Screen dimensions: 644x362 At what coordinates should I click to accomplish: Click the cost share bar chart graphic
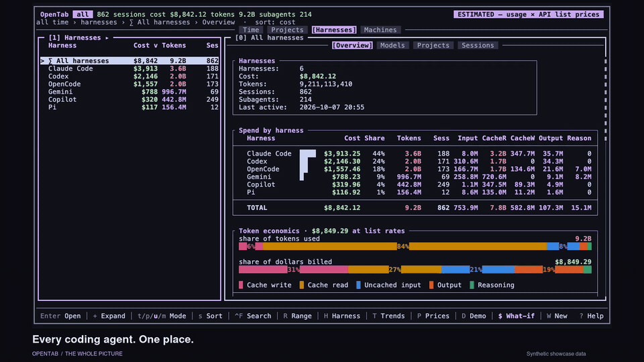(308, 166)
